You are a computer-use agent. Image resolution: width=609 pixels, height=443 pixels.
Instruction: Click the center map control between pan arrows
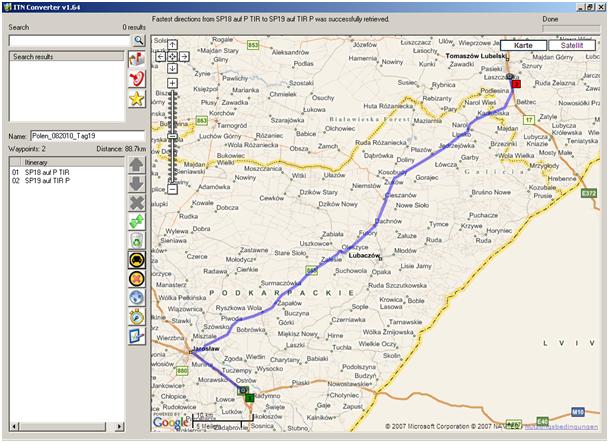tap(172, 57)
